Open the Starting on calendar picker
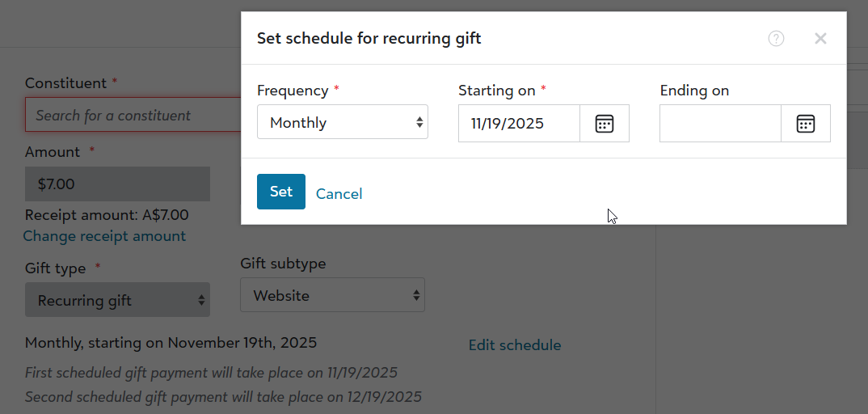This screenshot has width=868, height=414. coord(605,124)
